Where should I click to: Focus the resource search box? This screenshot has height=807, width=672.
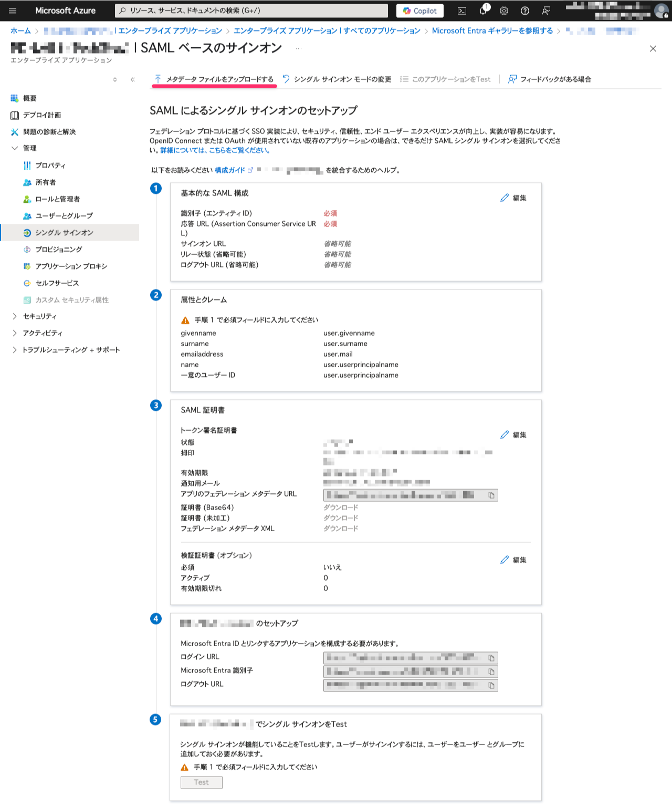251,11
